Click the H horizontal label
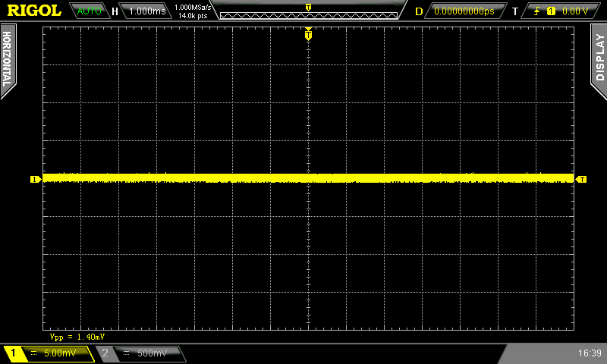This screenshot has width=607, height=364. coord(115,11)
